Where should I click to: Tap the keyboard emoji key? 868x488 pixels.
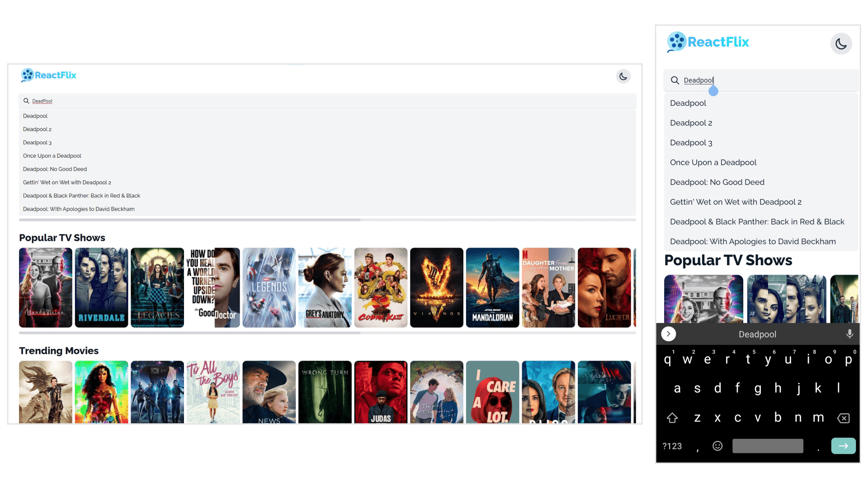pyautogui.click(x=717, y=446)
